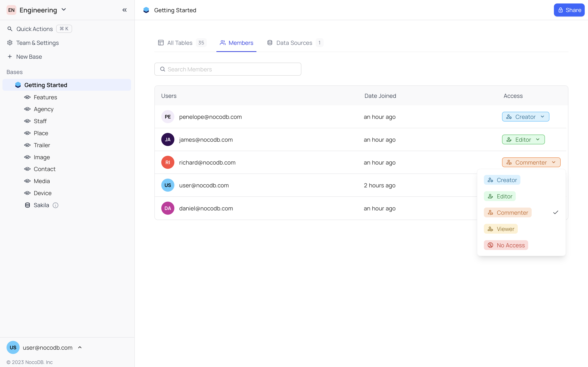Choose No Access option in role list
The height and width of the screenshot is (367, 588).
(x=506, y=245)
